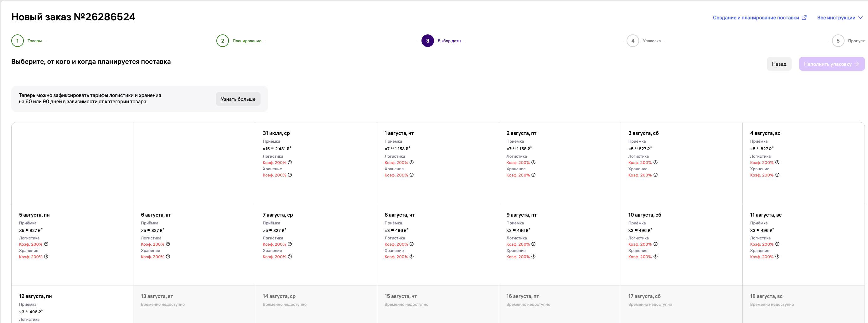Pick the 11 августа, вс date
Screen dimensions: 868x323
click(803, 244)
